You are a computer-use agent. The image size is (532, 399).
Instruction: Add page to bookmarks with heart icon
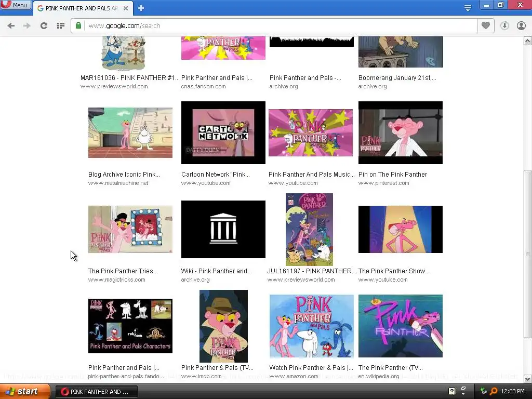(486, 25)
